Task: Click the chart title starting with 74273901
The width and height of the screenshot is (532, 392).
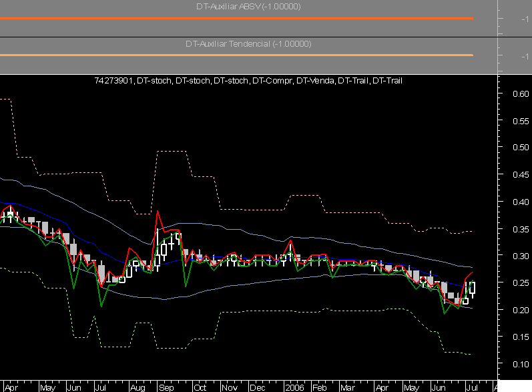Action: click(248, 81)
